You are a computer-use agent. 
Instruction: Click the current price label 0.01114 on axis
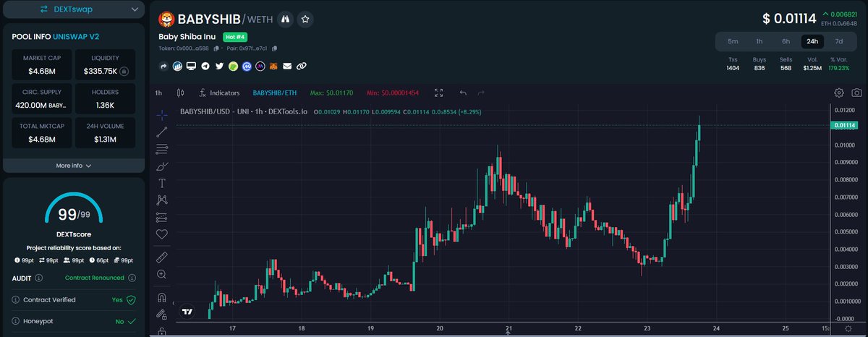click(x=845, y=125)
